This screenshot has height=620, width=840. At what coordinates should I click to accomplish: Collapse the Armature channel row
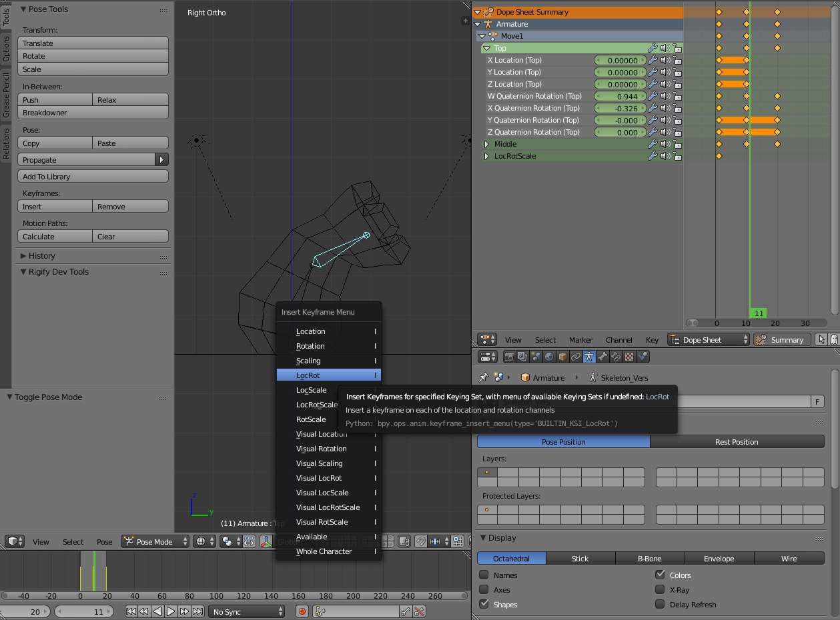pos(476,24)
